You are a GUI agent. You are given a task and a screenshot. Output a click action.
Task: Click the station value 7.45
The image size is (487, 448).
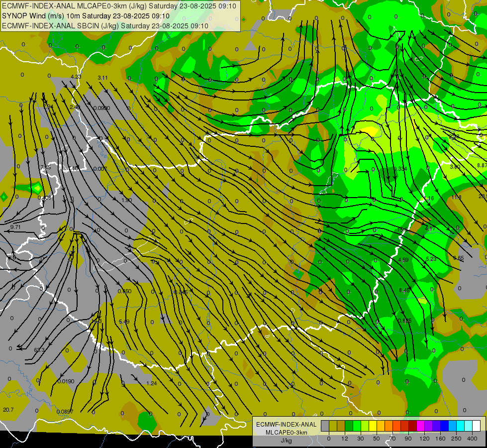point(46,167)
